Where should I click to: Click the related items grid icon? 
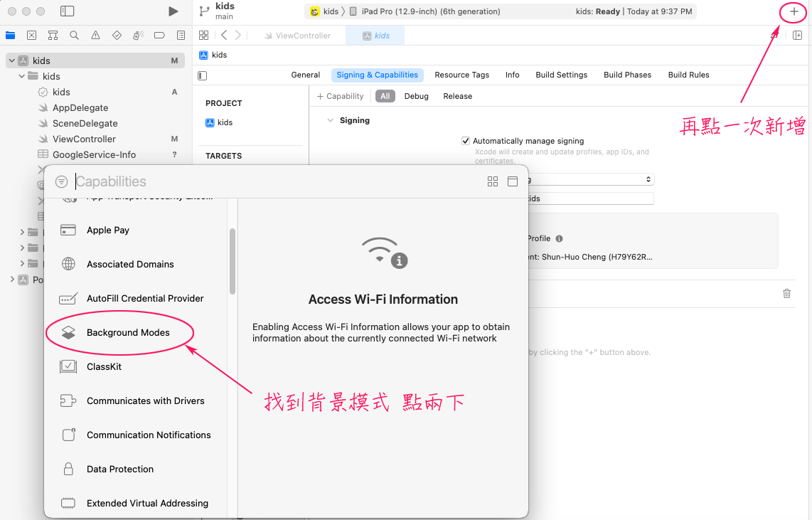pyautogui.click(x=203, y=36)
